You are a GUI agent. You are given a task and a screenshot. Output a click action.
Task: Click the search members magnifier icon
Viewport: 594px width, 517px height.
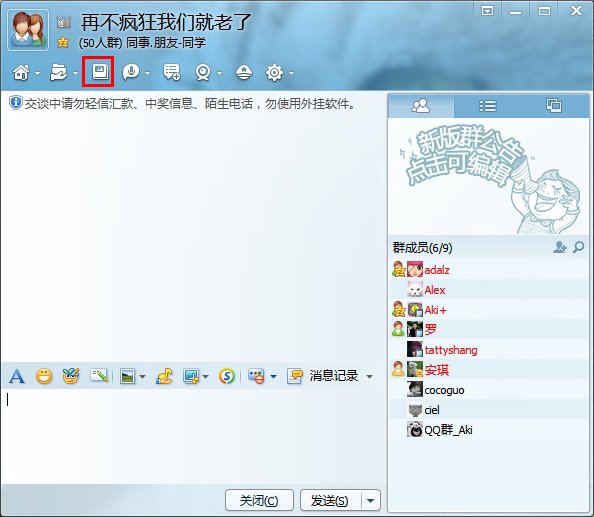[578, 247]
